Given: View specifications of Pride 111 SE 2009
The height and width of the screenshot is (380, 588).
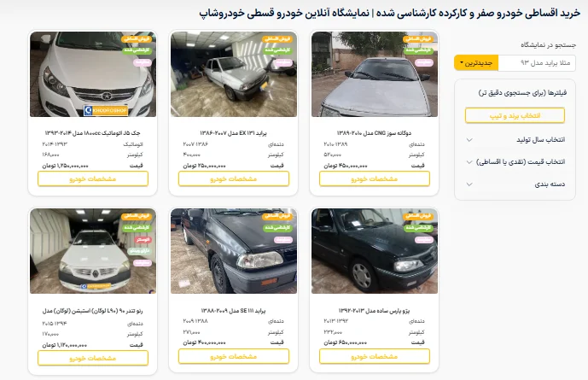Looking at the screenshot, I should click(234, 356).
